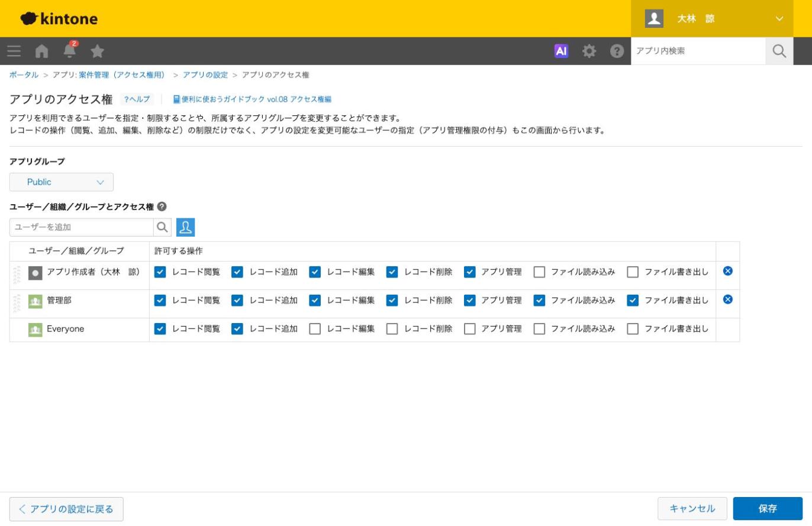Click the add-user search magnifier icon

[x=162, y=227]
